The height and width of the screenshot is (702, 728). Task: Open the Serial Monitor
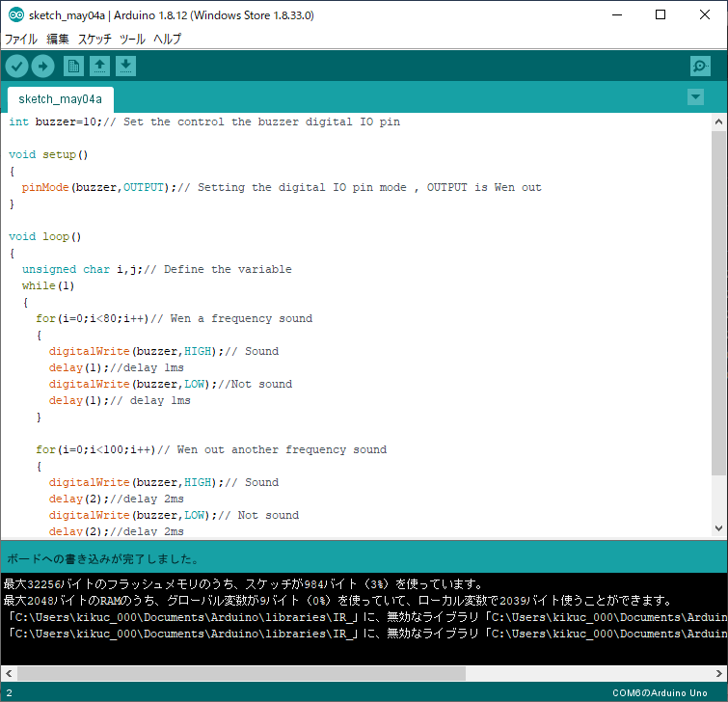[700, 66]
